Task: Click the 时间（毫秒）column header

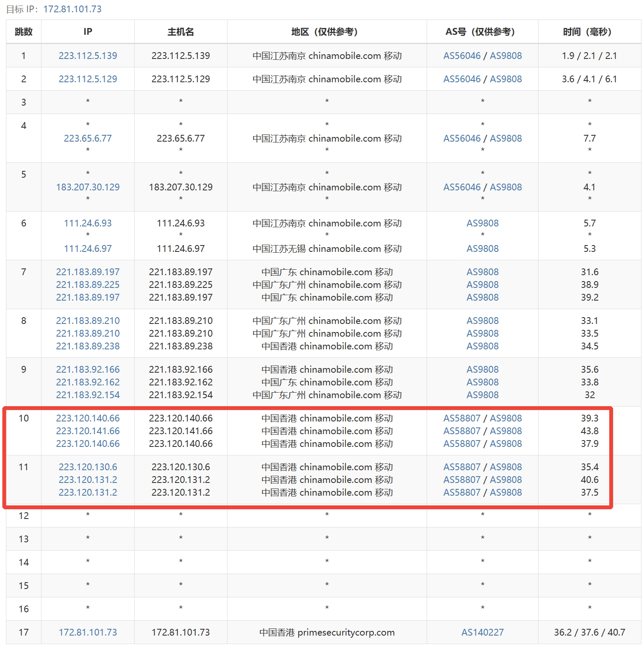Action: 589,32
